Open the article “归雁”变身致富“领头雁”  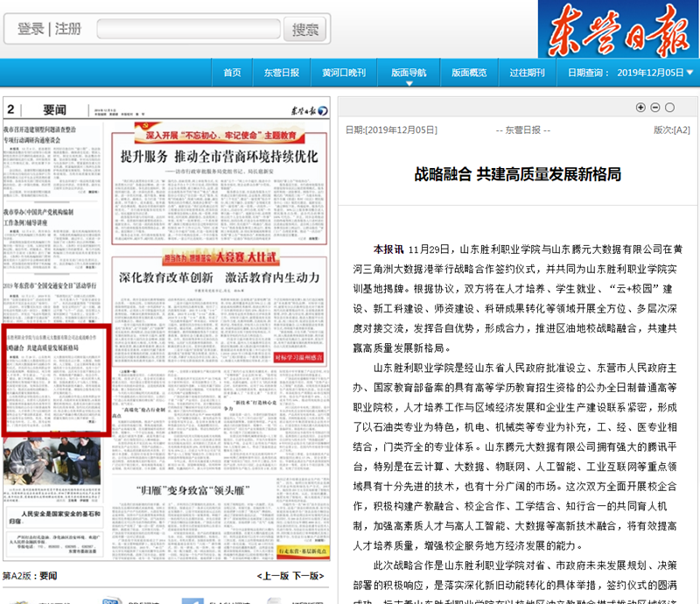click(x=192, y=490)
